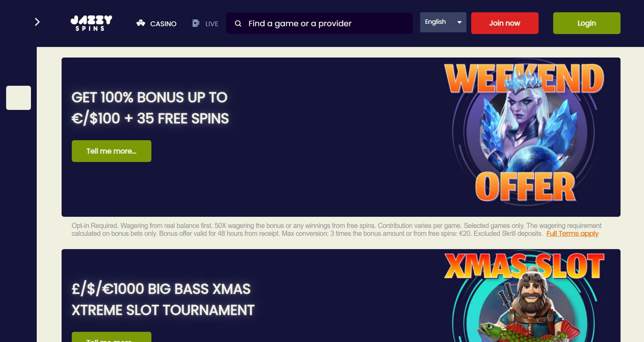Screen dimensions: 644x342
Task: Click the 100% bonus free spins heading
Action: [150, 108]
